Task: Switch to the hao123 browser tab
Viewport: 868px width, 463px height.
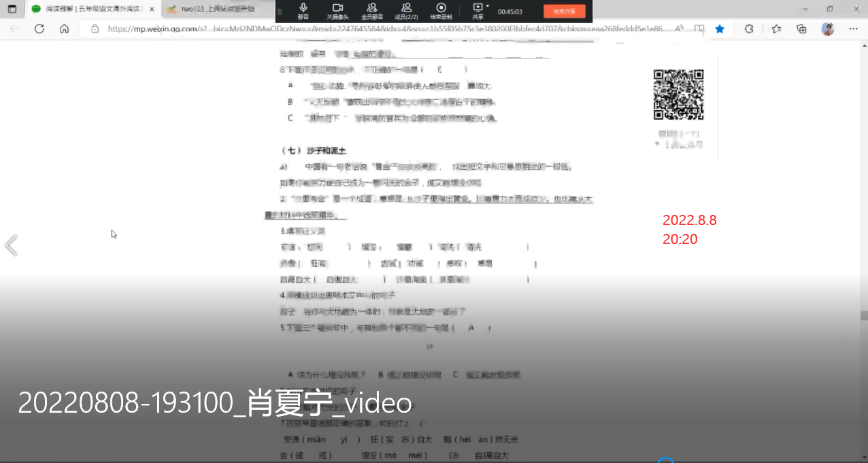Action: coord(216,9)
